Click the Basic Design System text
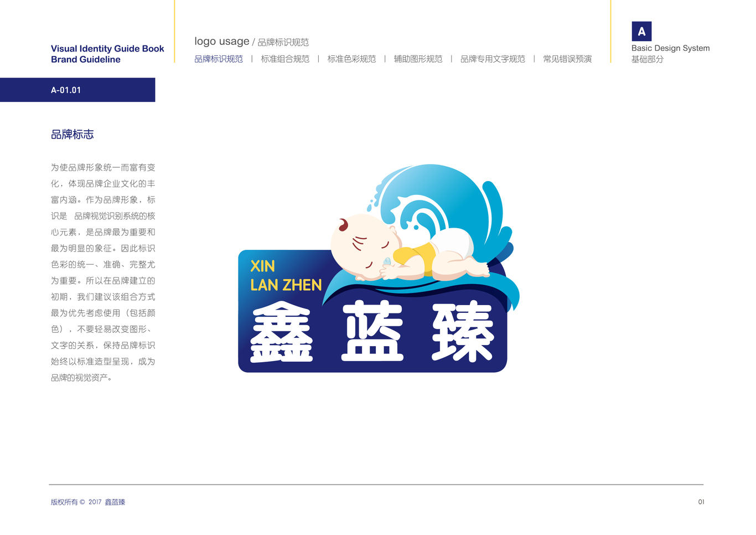Viewport: 756px width, 535px height. tap(670, 48)
